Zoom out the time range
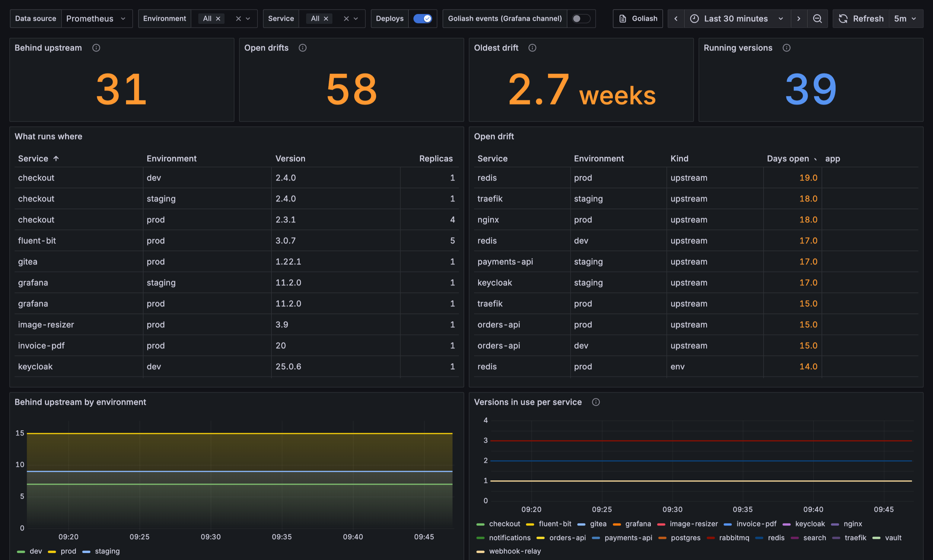This screenshot has width=933, height=560. click(x=817, y=19)
